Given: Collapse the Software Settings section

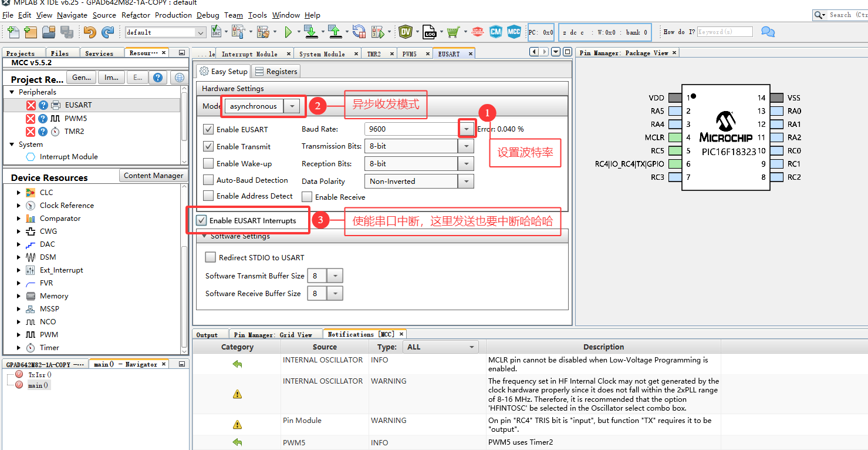Looking at the screenshot, I should pyautogui.click(x=204, y=236).
